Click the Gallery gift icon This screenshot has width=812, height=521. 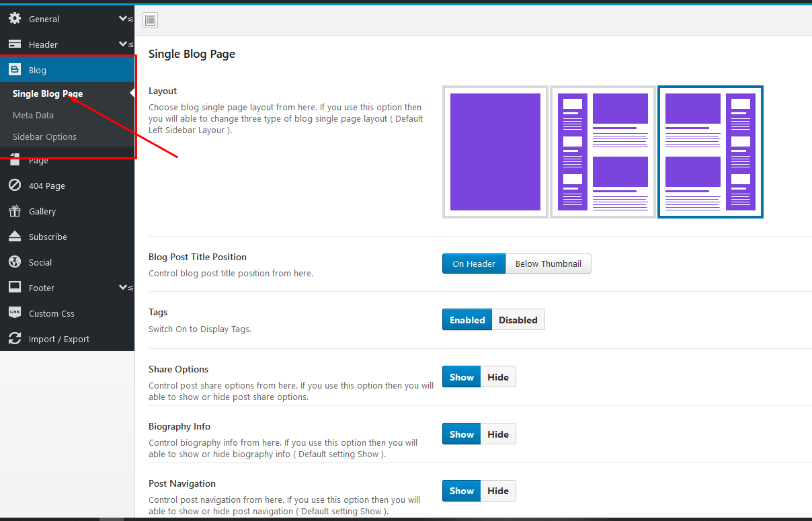click(14, 211)
